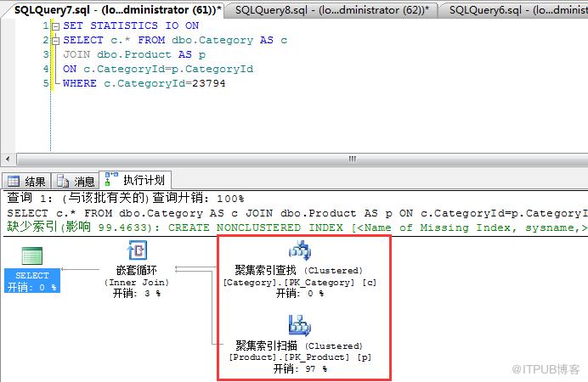Collapse the code block at line 1
Screen dimensions: 588x382
coord(55,26)
